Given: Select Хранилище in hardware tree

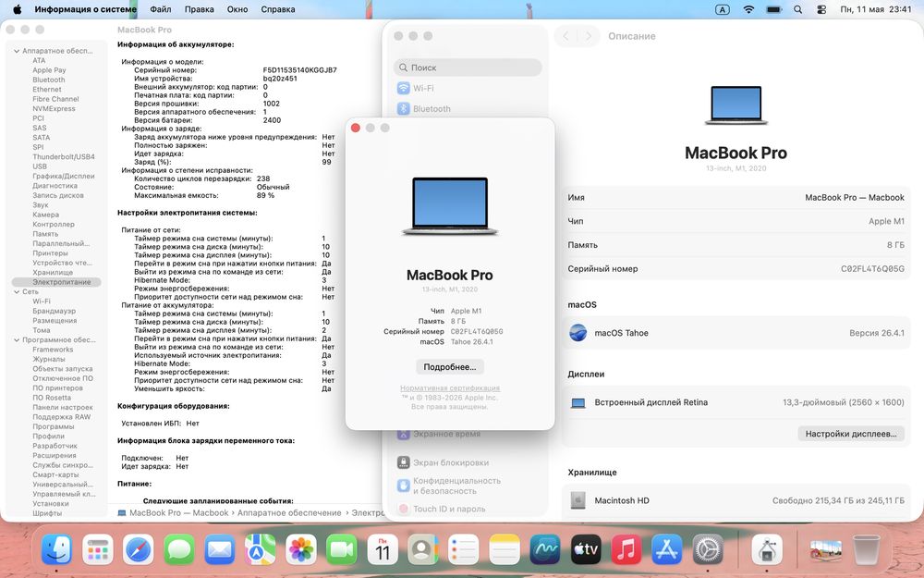Looking at the screenshot, I should tap(53, 273).
